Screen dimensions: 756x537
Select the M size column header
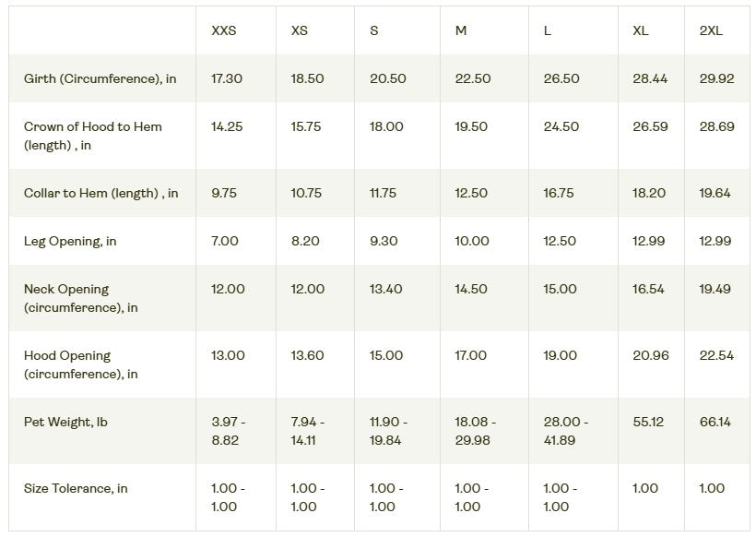point(461,30)
